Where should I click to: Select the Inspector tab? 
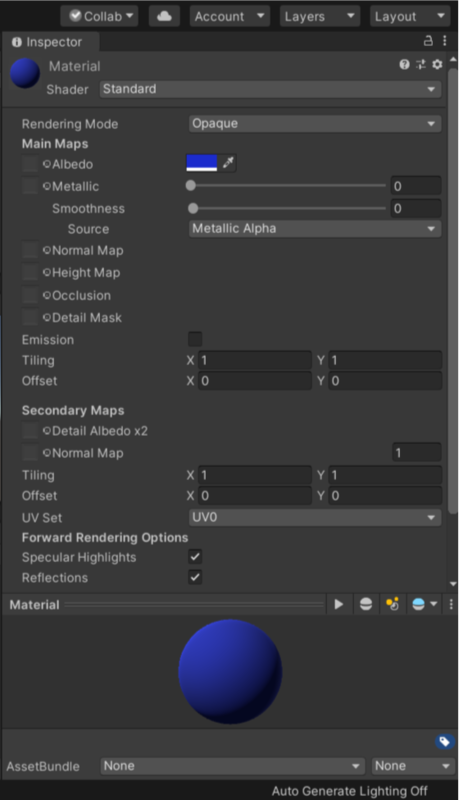pos(47,42)
